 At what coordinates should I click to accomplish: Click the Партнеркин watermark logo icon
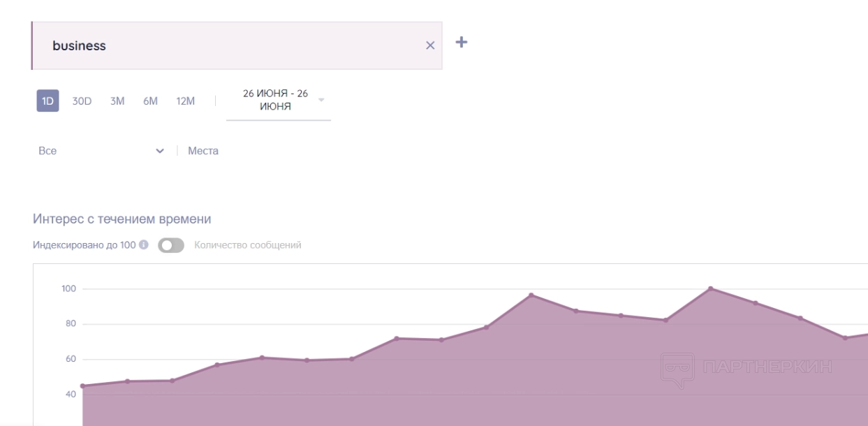677,367
